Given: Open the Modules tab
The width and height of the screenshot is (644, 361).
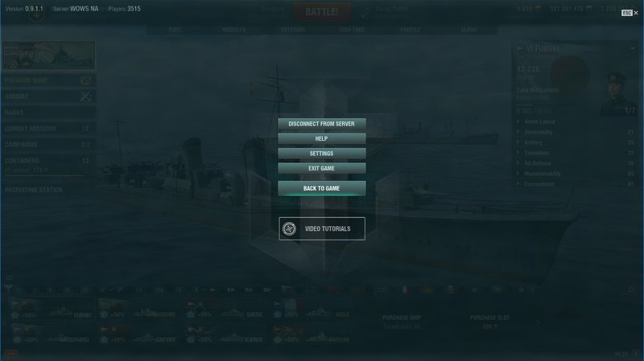Looking at the screenshot, I should click(233, 30).
